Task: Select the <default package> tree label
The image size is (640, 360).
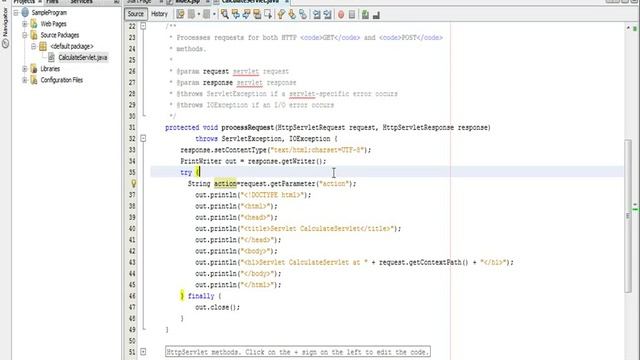Action: tap(71, 47)
